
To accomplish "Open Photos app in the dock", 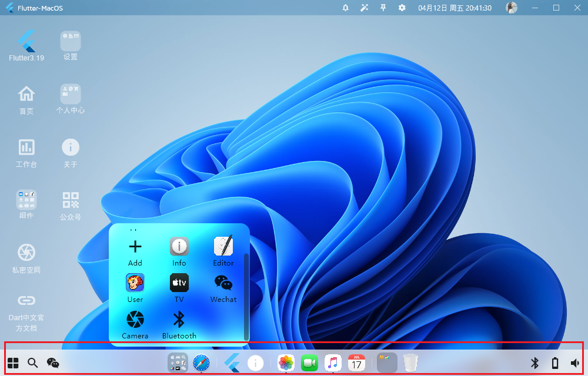I will point(286,363).
